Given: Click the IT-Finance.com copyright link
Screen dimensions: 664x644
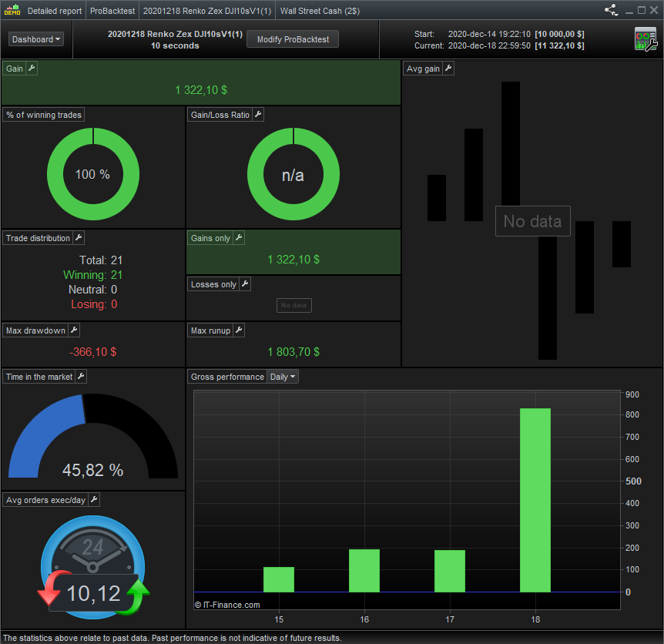Looking at the screenshot, I should (x=227, y=605).
